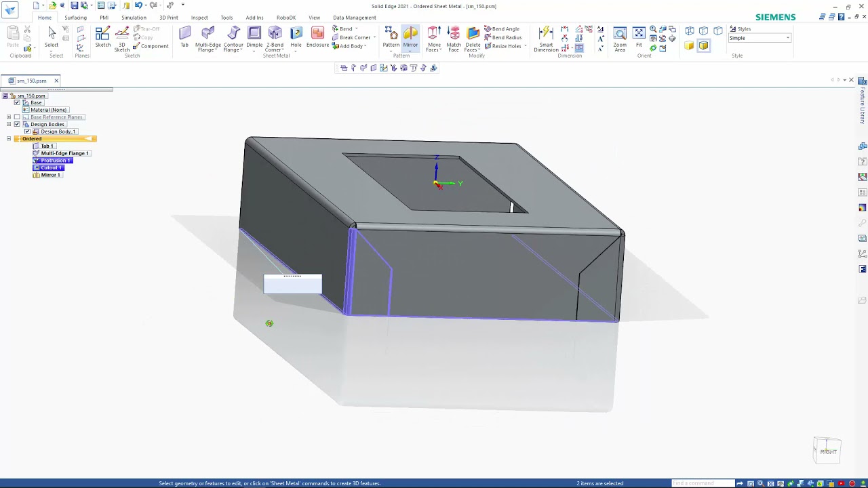Click the Pattern tool
The width and height of the screenshot is (868, 488).
391,37
